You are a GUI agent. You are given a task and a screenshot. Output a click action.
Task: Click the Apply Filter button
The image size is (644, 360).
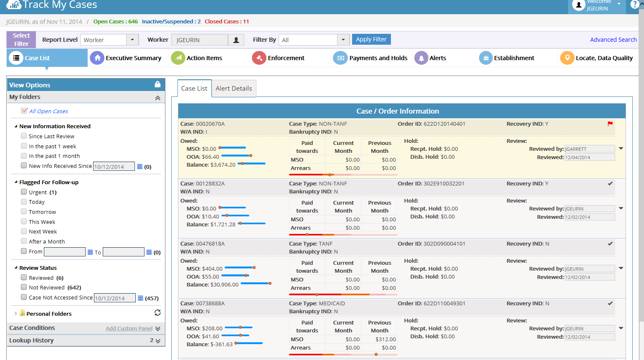[x=371, y=39]
